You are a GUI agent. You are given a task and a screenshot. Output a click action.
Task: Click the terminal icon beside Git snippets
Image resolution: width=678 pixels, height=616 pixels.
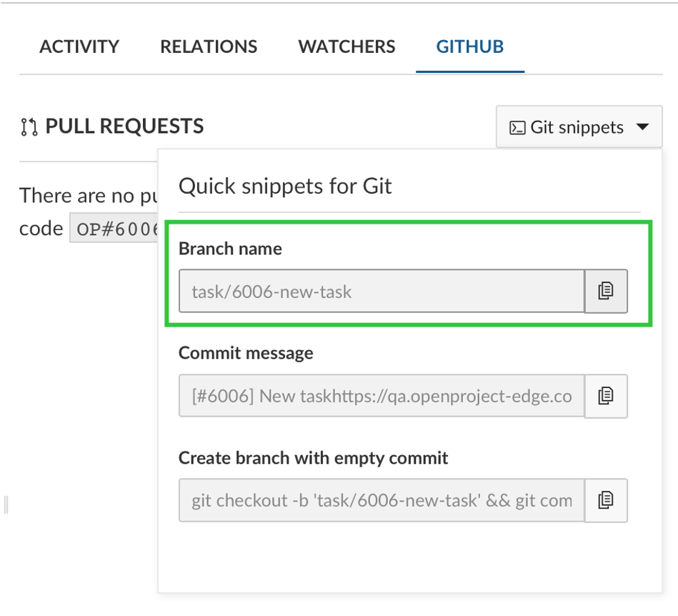tap(517, 128)
